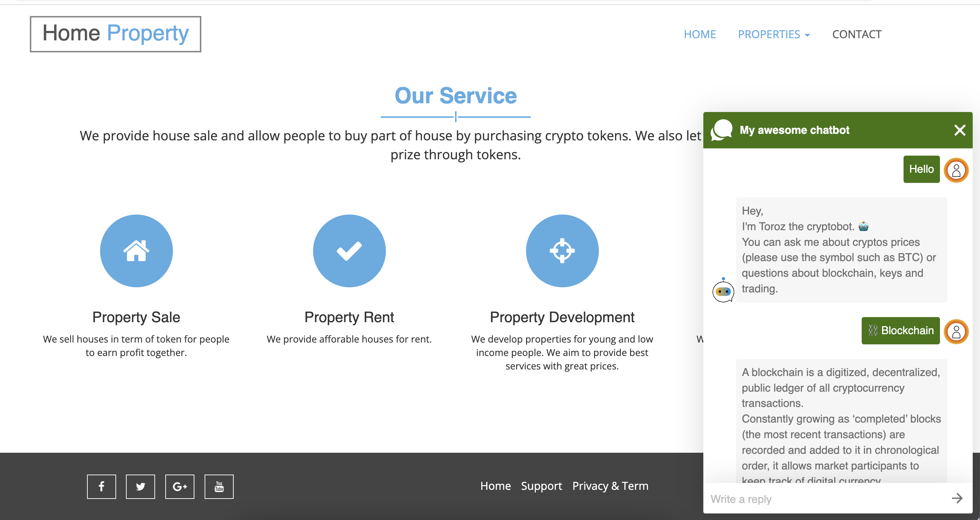Send reply with the arrow icon
Screen dimensions: 980x520
[x=957, y=498]
